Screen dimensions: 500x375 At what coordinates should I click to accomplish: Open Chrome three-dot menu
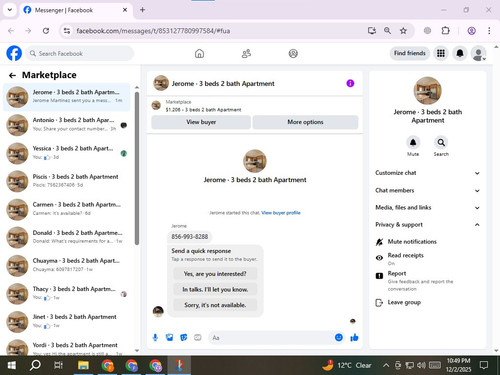489,31
